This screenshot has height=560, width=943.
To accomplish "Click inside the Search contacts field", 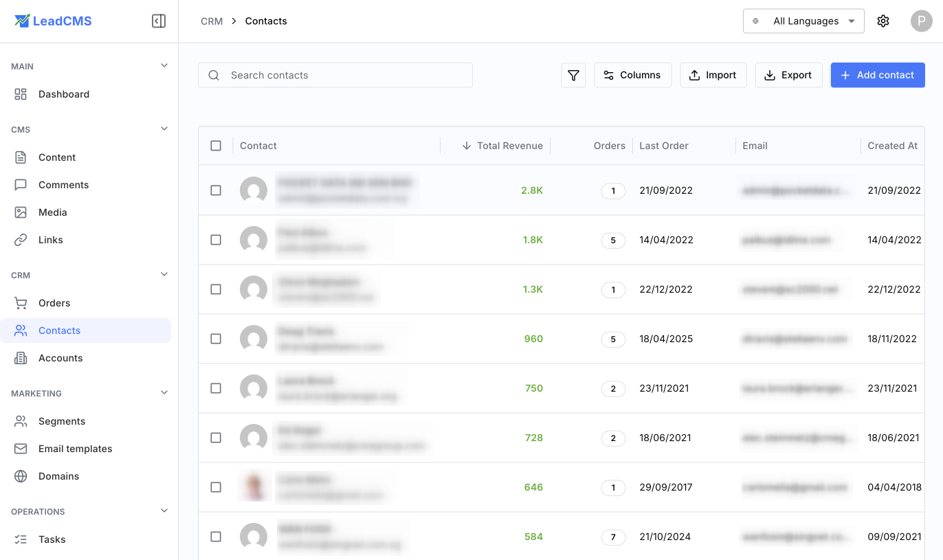I will [x=335, y=75].
